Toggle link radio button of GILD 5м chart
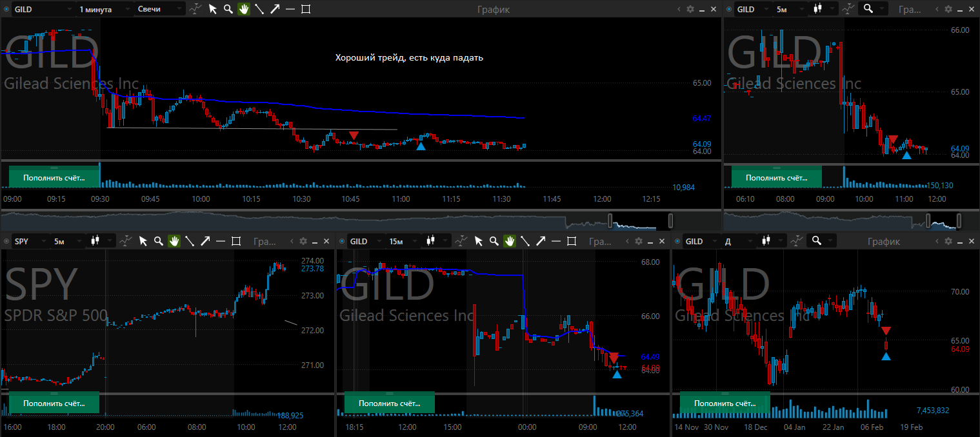 click(x=730, y=9)
